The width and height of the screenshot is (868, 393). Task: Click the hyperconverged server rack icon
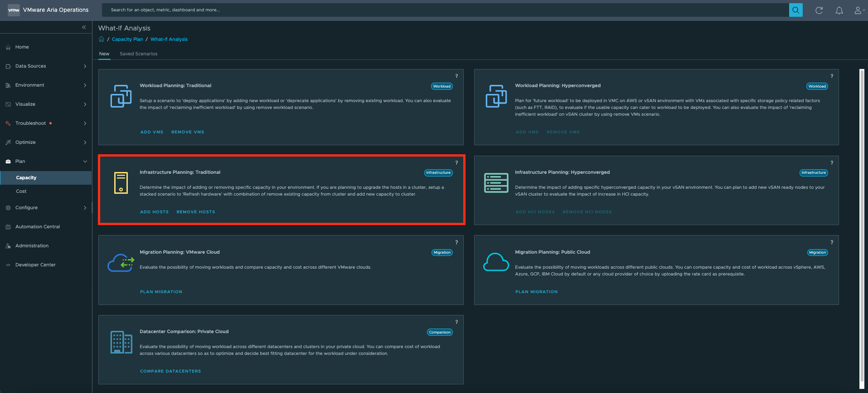coord(496,183)
